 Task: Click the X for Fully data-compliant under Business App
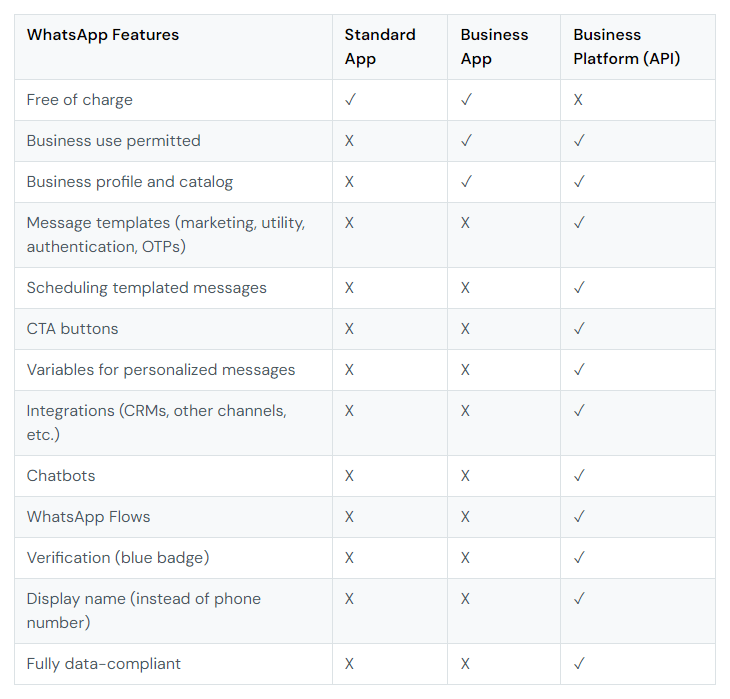(x=465, y=664)
